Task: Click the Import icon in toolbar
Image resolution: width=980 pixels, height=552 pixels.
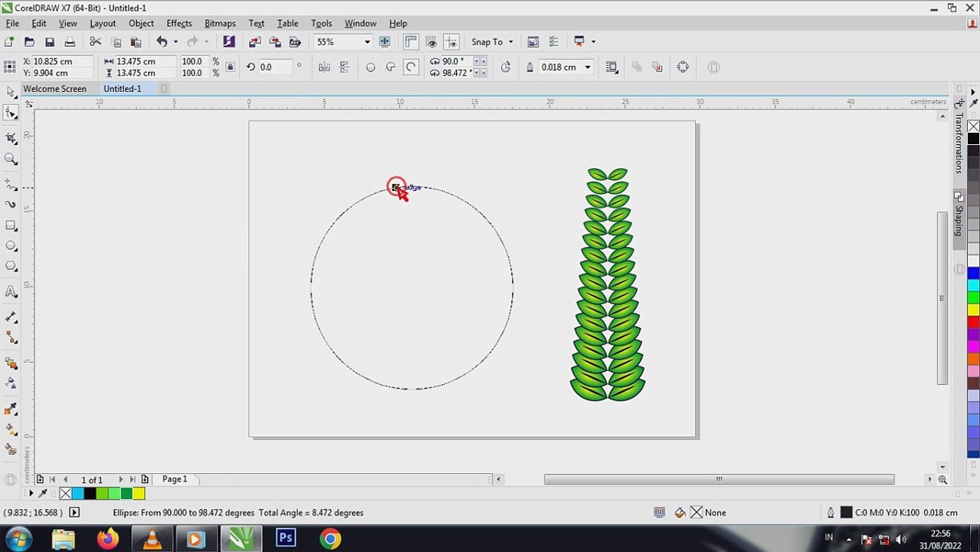Action: click(x=255, y=42)
